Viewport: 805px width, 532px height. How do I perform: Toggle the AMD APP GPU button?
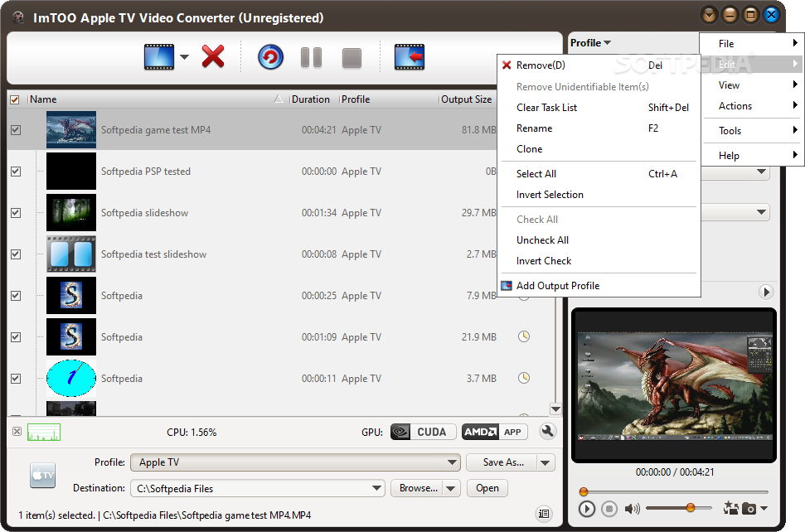[494, 432]
